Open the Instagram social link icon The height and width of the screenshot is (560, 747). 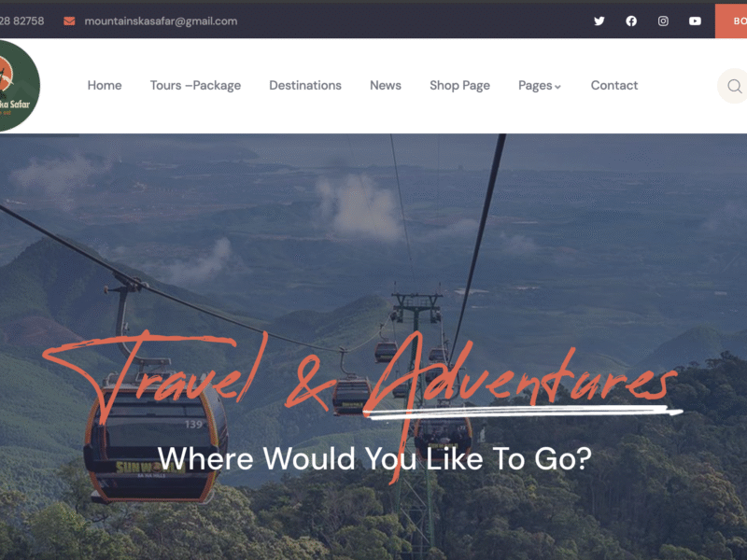click(663, 21)
